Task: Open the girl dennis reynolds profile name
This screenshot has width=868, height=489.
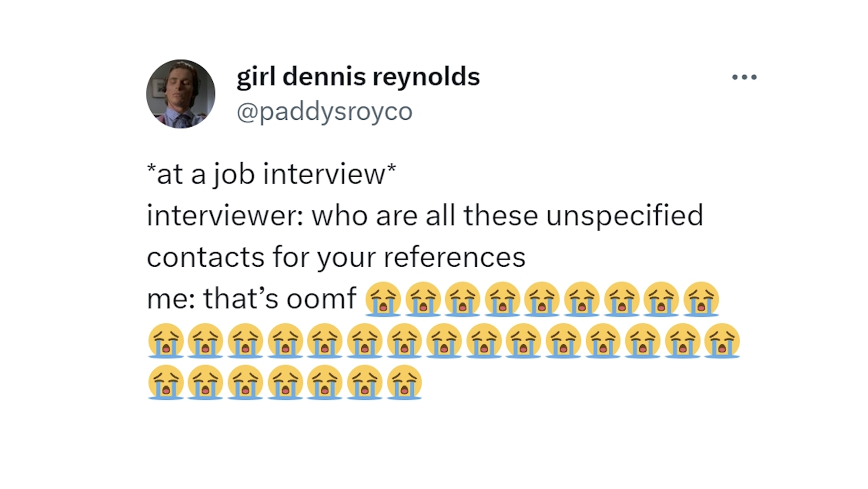Action: point(358,76)
